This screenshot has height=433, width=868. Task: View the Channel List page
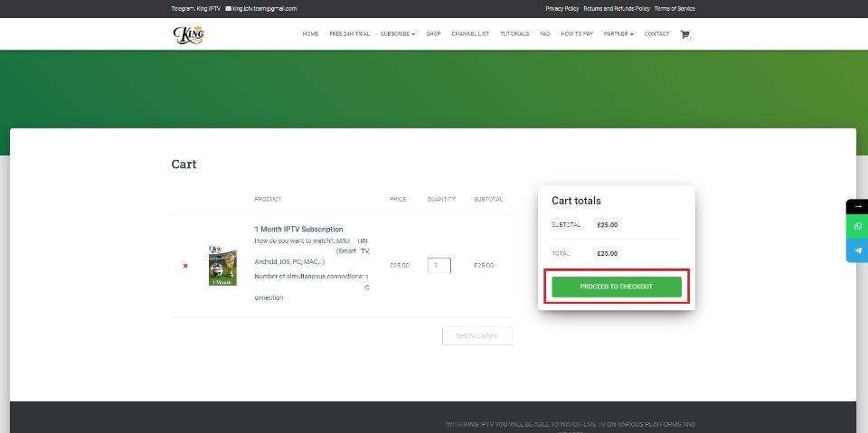tap(470, 34)
